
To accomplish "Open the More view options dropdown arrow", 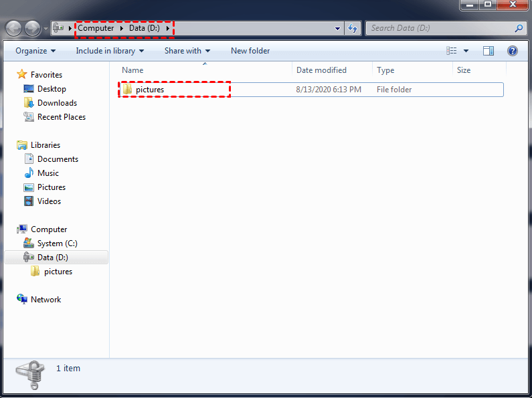I will 466,51.
